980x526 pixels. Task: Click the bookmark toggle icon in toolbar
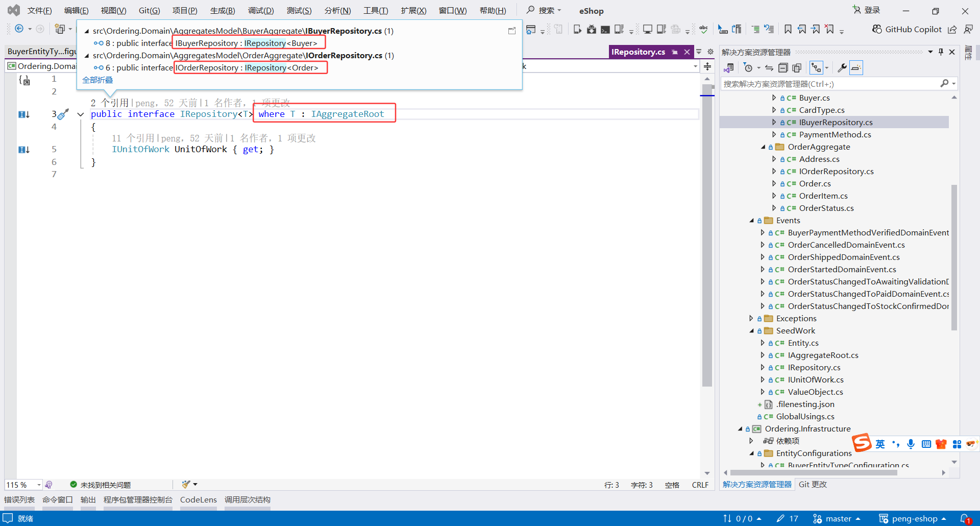[788, 30]
